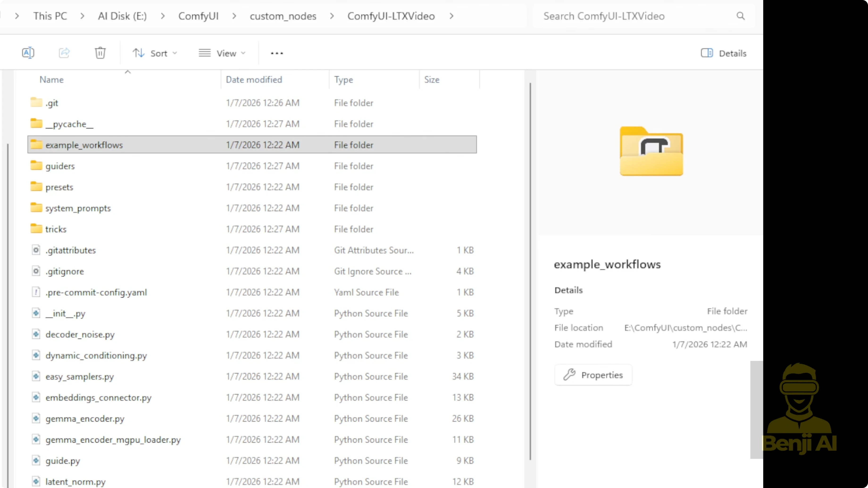868x488 pixels.
Task: Click the Properties button
Action: point(593,375)
